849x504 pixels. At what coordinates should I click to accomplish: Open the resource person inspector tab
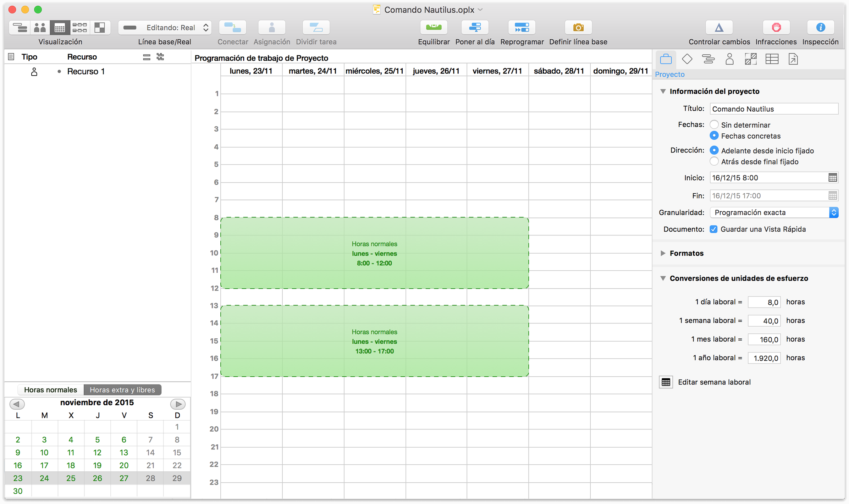pos(729,59)
